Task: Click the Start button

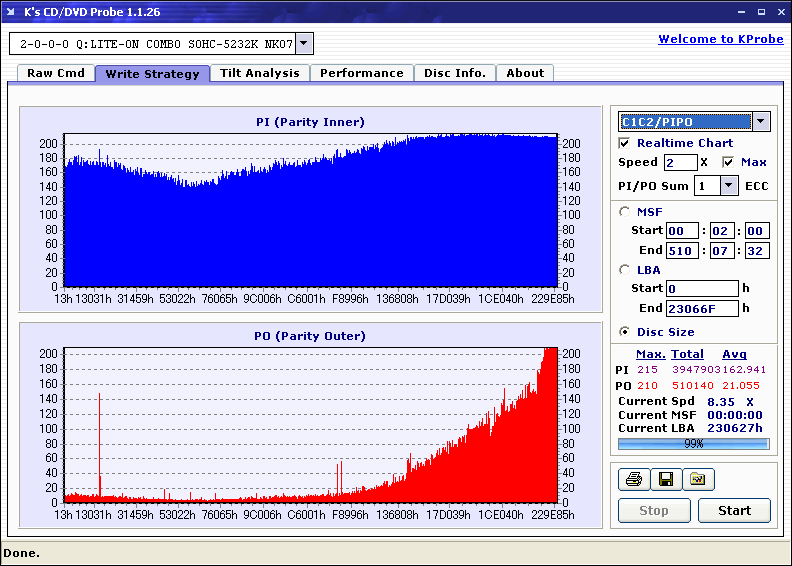Action: point(734,510)
